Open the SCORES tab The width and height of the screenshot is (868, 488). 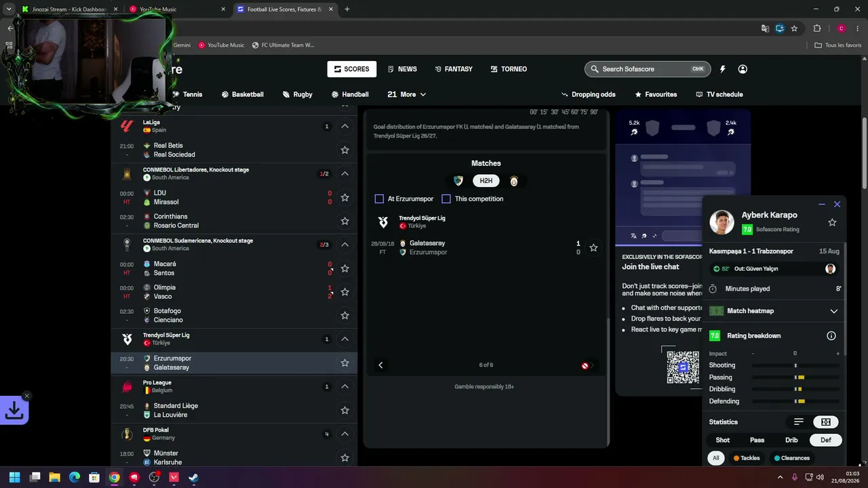tap(352, 69)
